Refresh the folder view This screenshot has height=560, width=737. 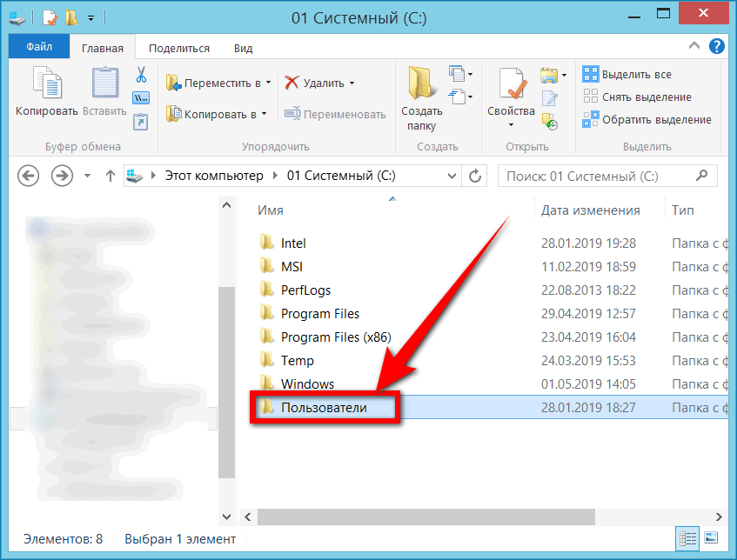click(x=475, y=177)
